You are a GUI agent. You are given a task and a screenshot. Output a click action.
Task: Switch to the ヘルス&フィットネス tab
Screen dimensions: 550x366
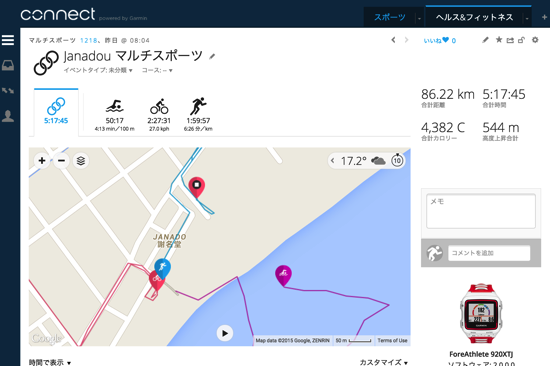point(474,17)
